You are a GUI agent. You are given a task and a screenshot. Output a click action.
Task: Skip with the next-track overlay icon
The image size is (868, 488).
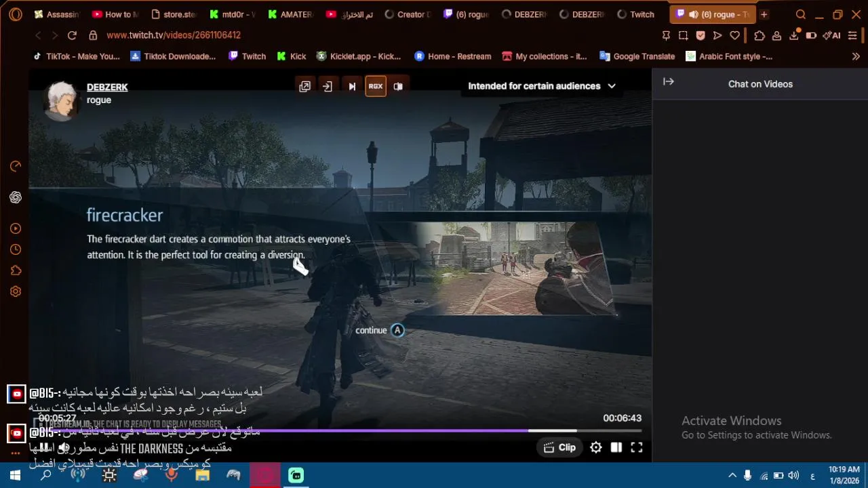[x=352, y=86]
